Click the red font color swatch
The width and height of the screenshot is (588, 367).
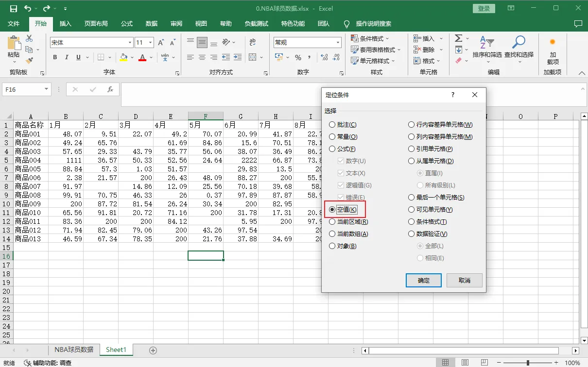coord(142,57)
